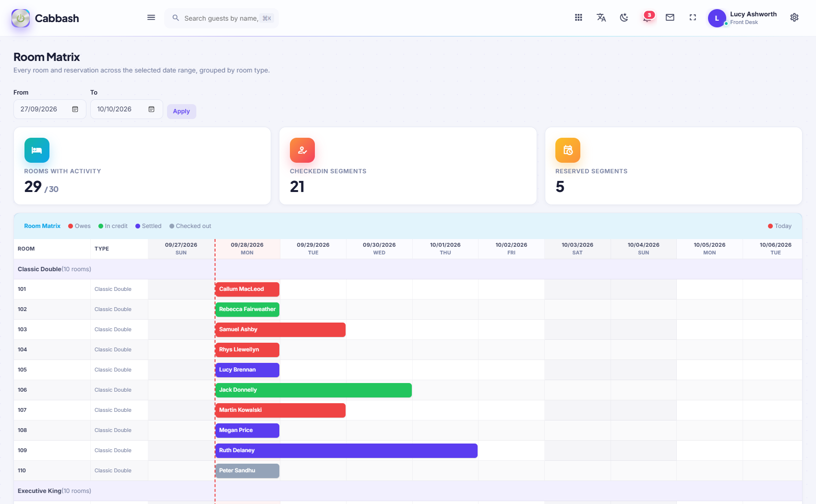The image size is (816, 504).
Task: Open settings gear icon
Action: pos(794,18)
